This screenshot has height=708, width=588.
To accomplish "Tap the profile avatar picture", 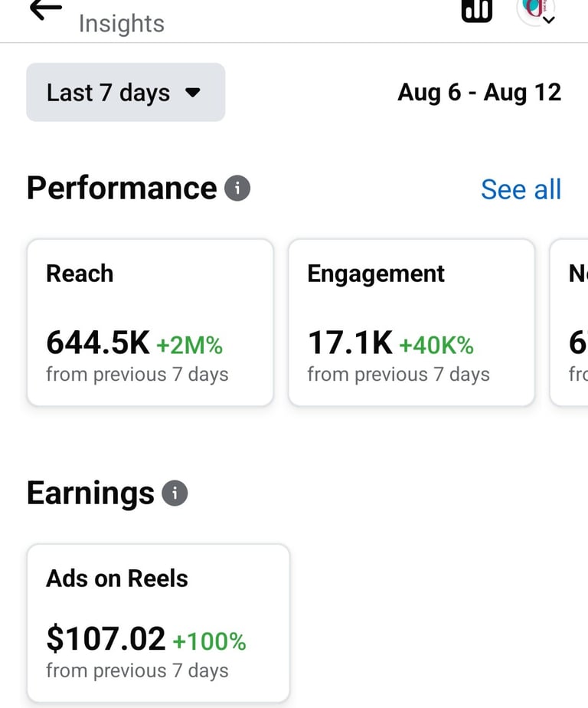I will coord(534,11).
